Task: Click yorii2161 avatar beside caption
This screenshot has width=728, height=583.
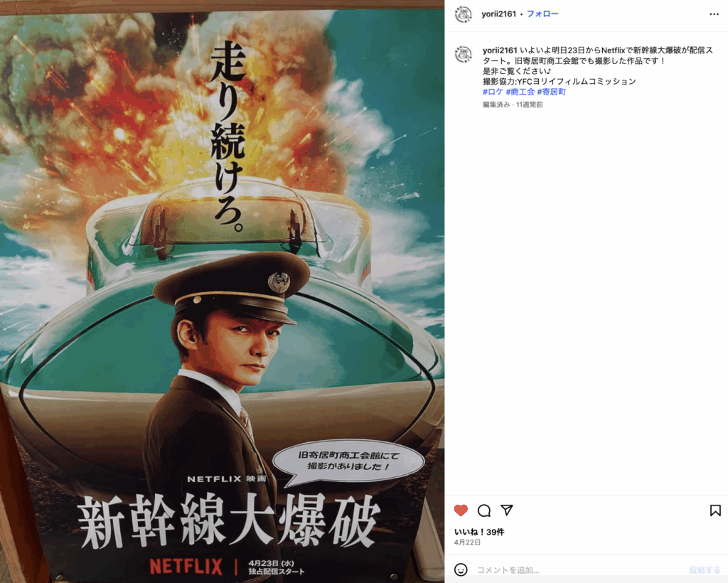Action: click(463, 54)
